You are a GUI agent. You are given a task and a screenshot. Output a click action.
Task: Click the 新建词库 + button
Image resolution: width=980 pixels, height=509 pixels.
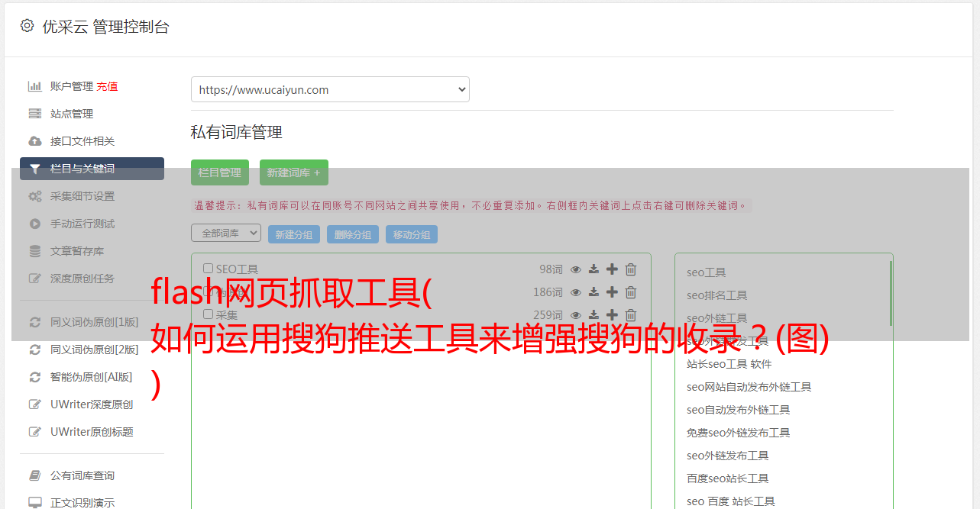click(294, 172)
